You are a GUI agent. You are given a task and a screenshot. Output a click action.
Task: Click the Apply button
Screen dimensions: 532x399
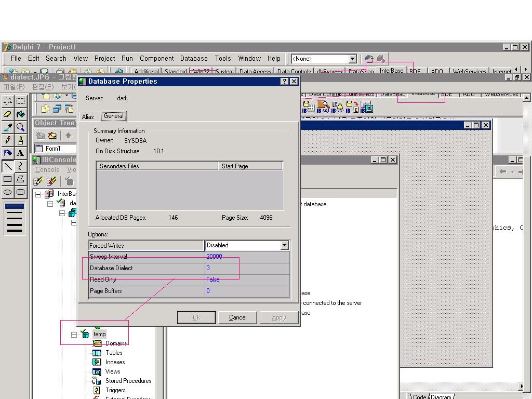[x=279, y=317]
